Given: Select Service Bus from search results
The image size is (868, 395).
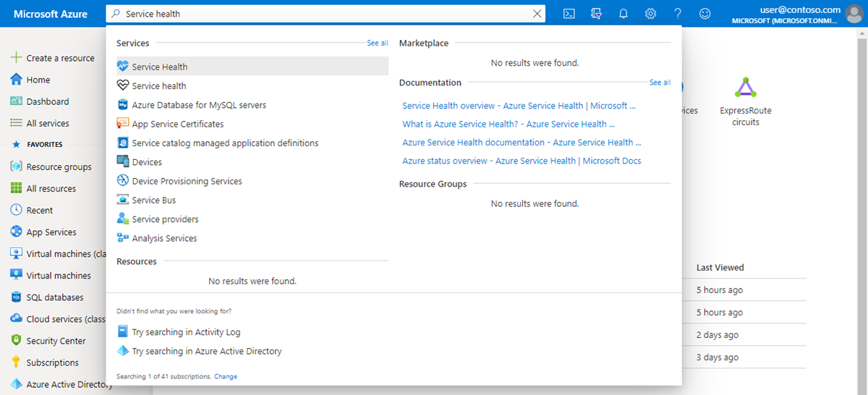Looking at the screenshot, I should point(153,200).
